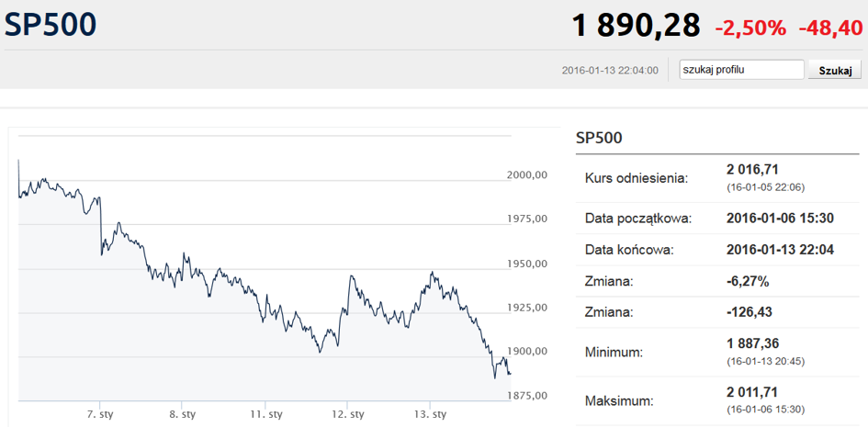Viewport: 868px width, 427px height.
Task: Click the 'Kurs odniesienia' row label
Action: (636, 177)
